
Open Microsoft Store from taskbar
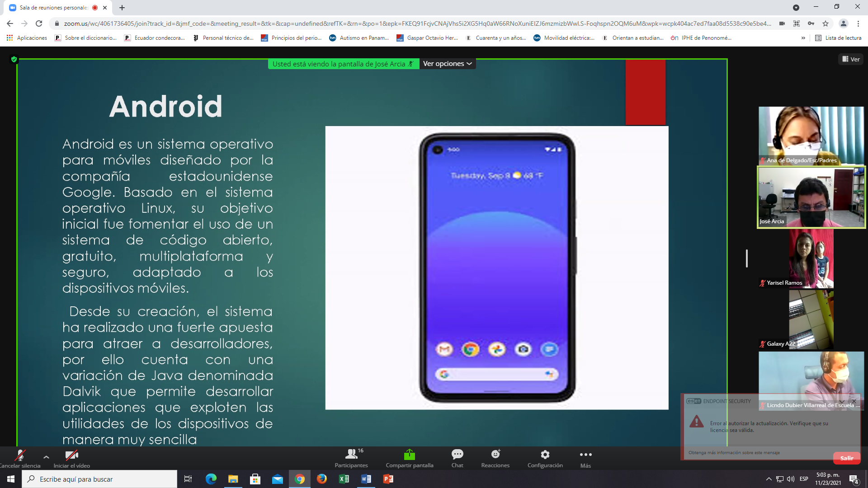pyautogui.click(x=255, y=479)
